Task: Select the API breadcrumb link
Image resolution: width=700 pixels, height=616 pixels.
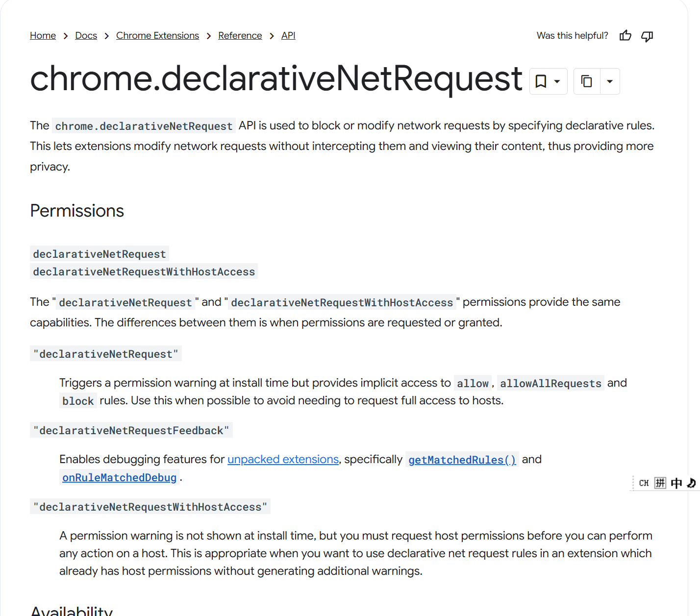Action: (288, 36)
